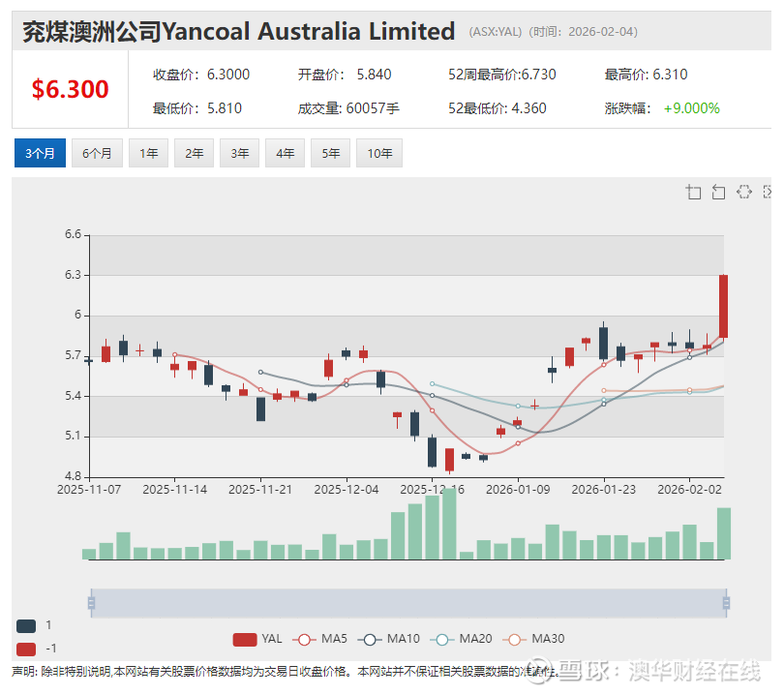The width and height of the screenshot is (784, 695).
Task: Click the 开盘价: 5.840 value
Action: click(x=345, y=75)
